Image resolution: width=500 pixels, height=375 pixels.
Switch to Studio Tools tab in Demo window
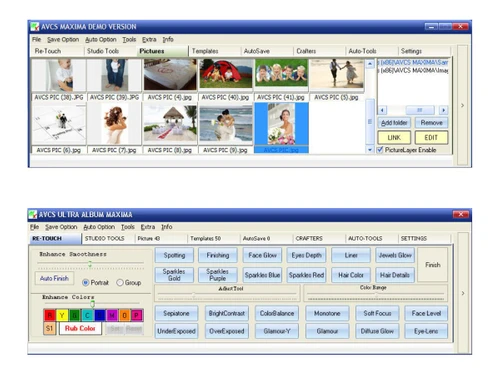click(x=110, y=51)
